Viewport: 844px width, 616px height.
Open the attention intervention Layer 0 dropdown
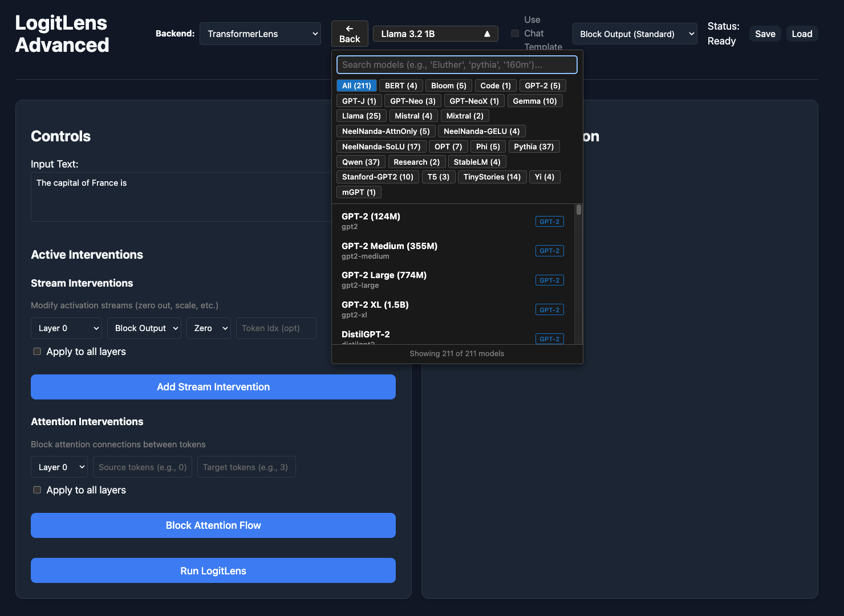click(x=59, y=467)
